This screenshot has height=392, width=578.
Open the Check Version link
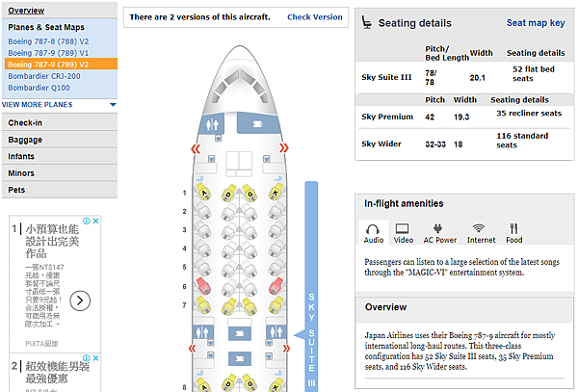314,17
